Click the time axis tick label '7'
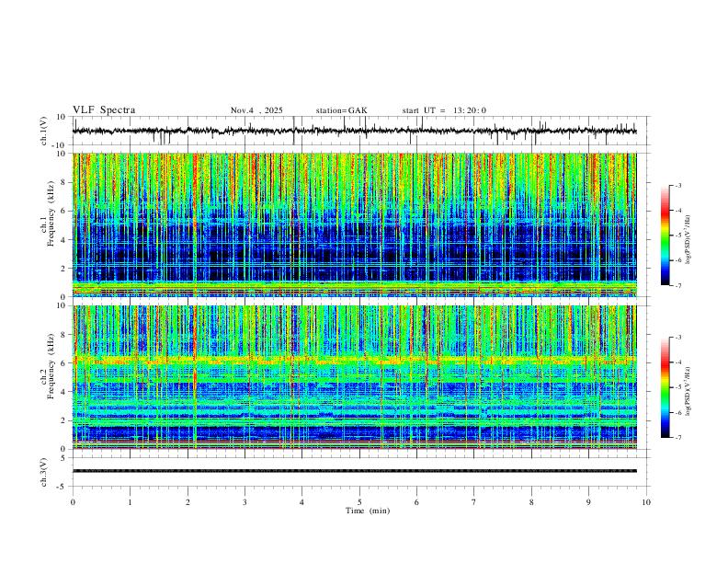Viewport: 728px width, 563px height. (x=474, y=502)
